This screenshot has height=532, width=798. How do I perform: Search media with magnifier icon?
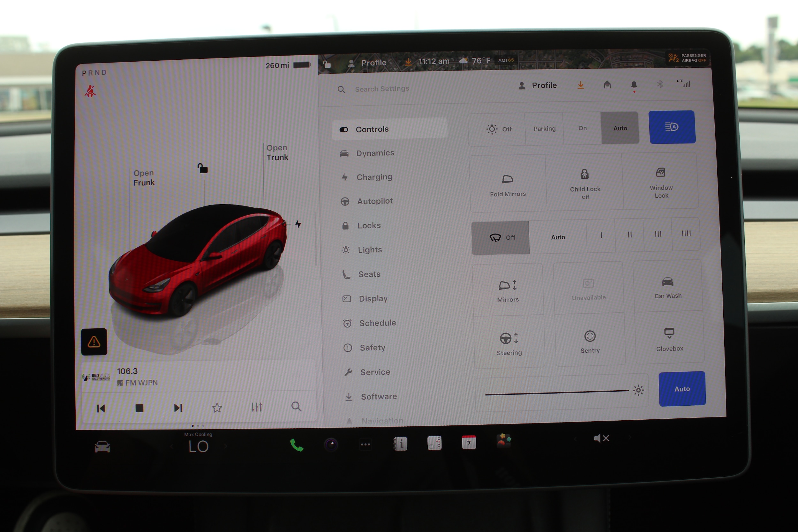[297, 406]
